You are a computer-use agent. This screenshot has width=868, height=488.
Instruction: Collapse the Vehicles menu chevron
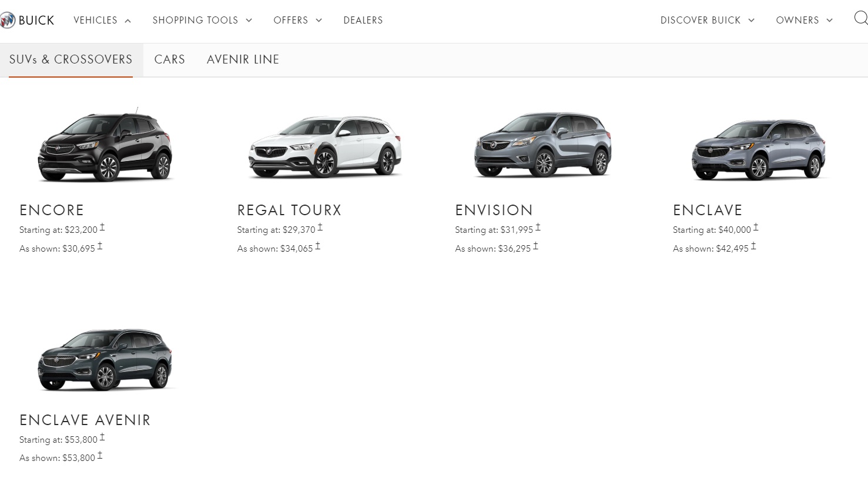(128, 21)
